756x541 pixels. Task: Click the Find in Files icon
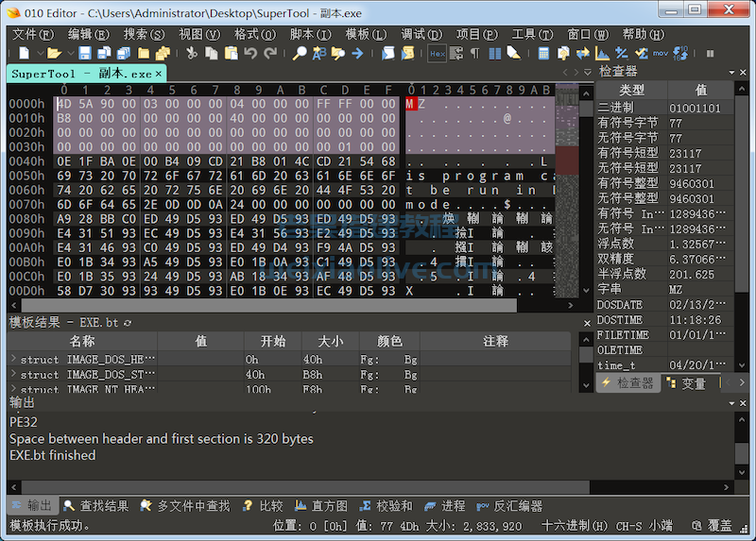338,53
